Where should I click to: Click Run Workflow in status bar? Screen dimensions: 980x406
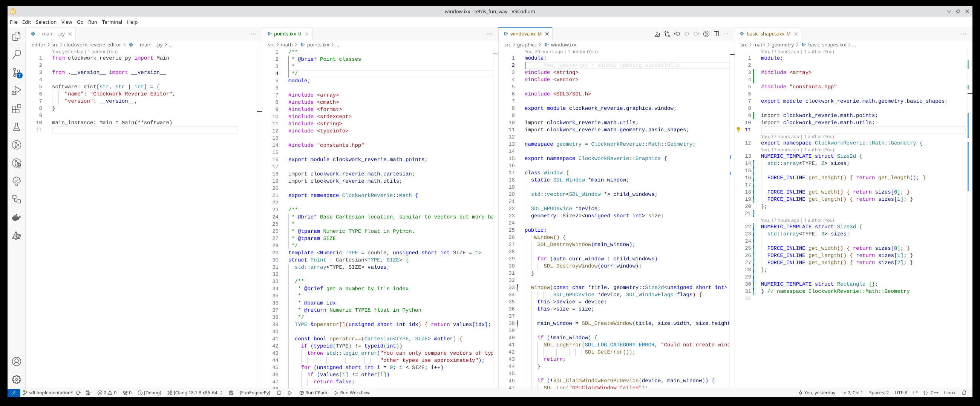click(352, 393)
